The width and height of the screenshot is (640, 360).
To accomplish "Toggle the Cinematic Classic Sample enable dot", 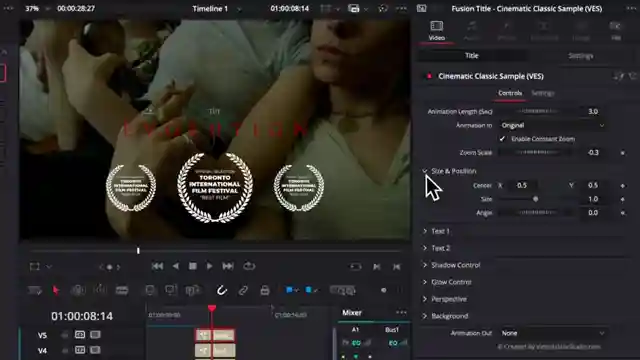I will click(429, 76).
